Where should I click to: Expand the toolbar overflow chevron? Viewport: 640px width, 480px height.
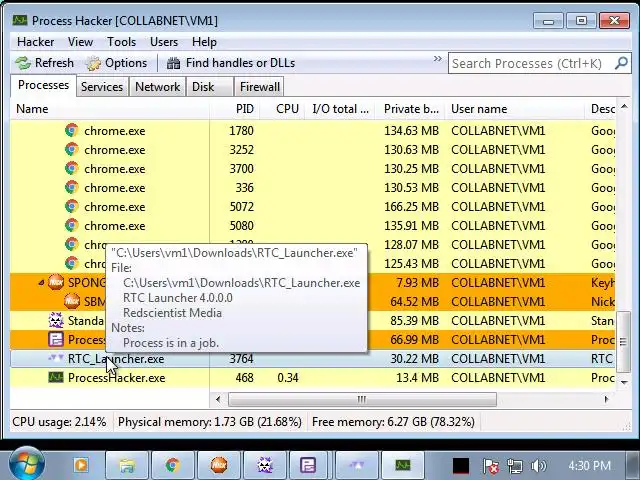(x=438, y=58)
